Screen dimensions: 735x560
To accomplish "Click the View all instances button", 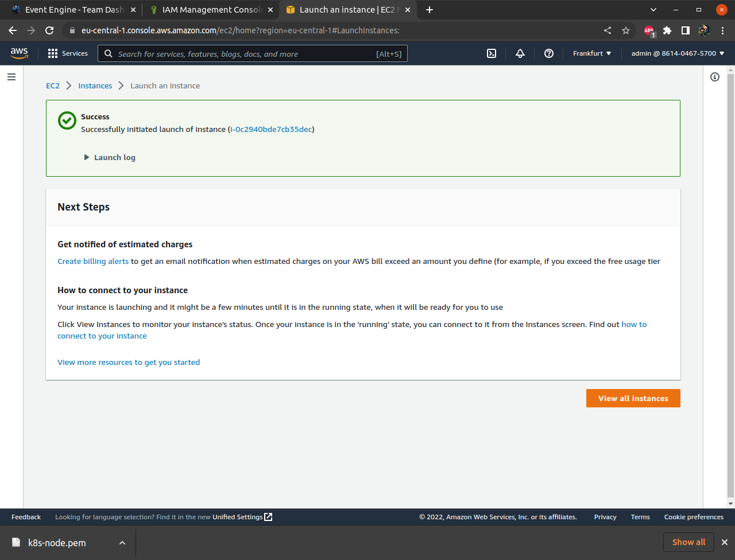I will click(633, 398).
